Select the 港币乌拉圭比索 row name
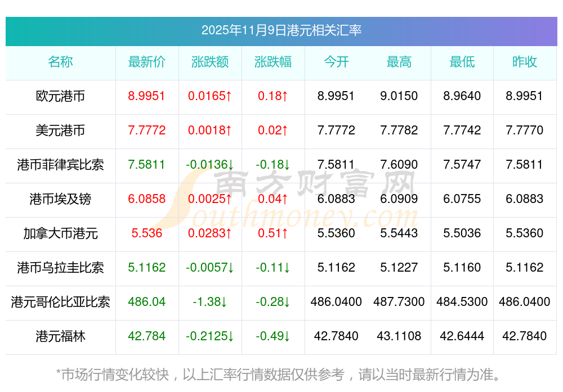Image resolution: width=563 pixels, height=392 pixels. [60, 268]
